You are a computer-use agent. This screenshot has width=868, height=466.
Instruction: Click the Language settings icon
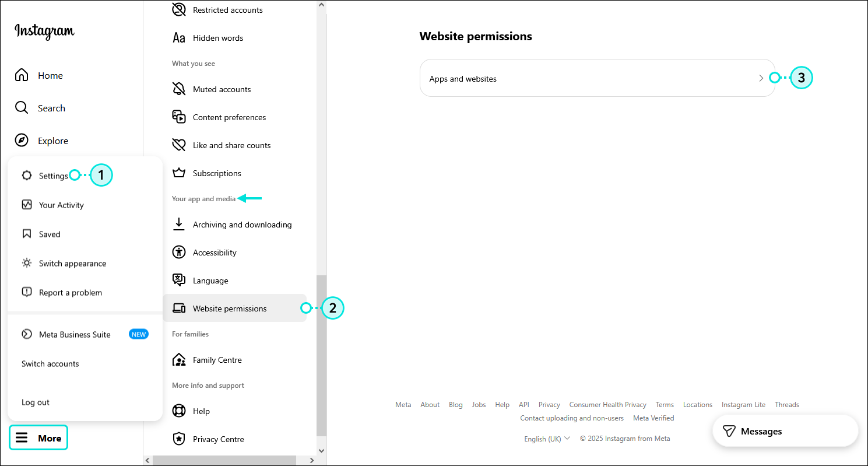(x=179, y=280)
